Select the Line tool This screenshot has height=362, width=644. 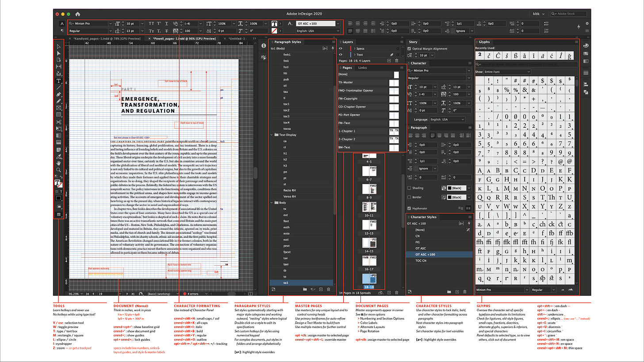tap(58, 88)
